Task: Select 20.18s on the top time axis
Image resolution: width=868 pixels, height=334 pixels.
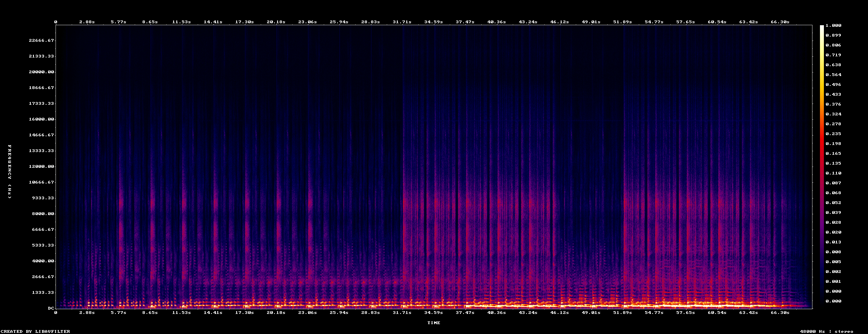Action: click(x=276, y=22)
